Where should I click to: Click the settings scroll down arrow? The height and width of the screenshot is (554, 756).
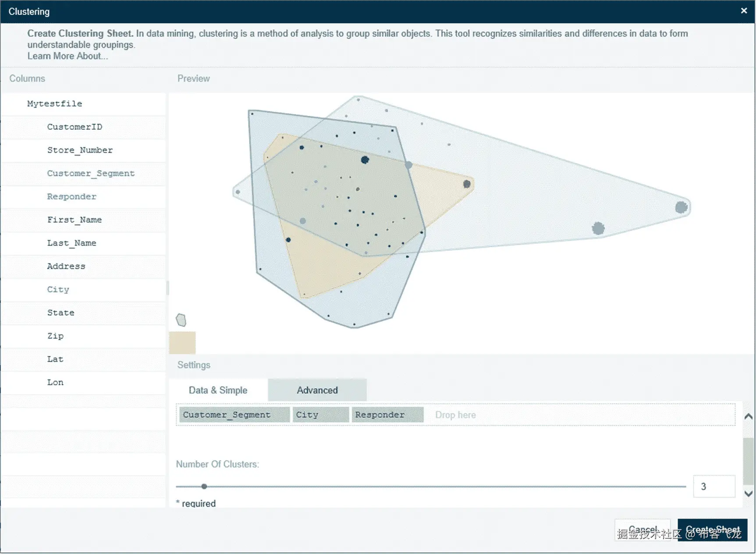point(749,494)
